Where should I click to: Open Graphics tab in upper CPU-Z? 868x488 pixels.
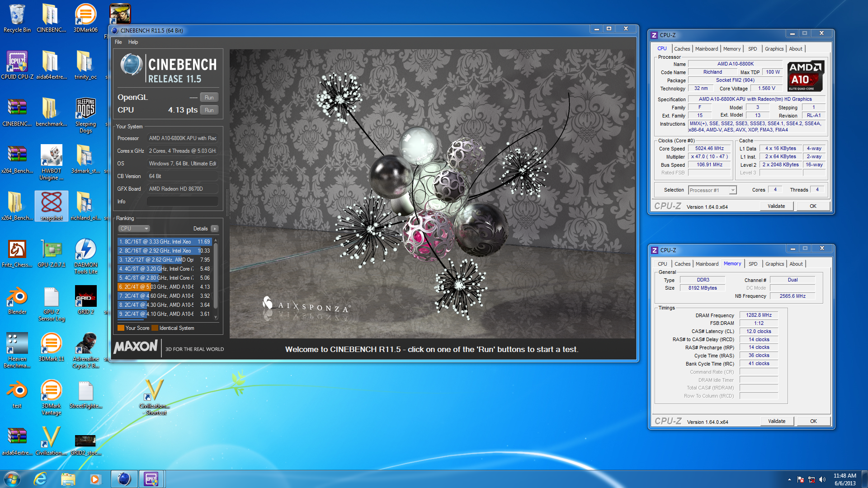tap(774, 49)
